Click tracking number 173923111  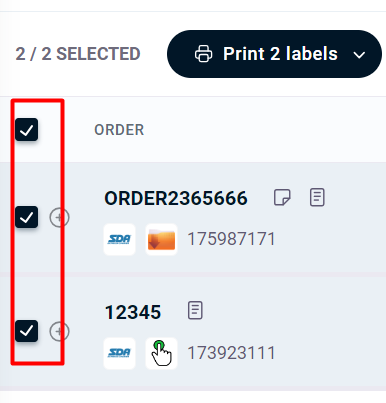[x=231, y=353]
